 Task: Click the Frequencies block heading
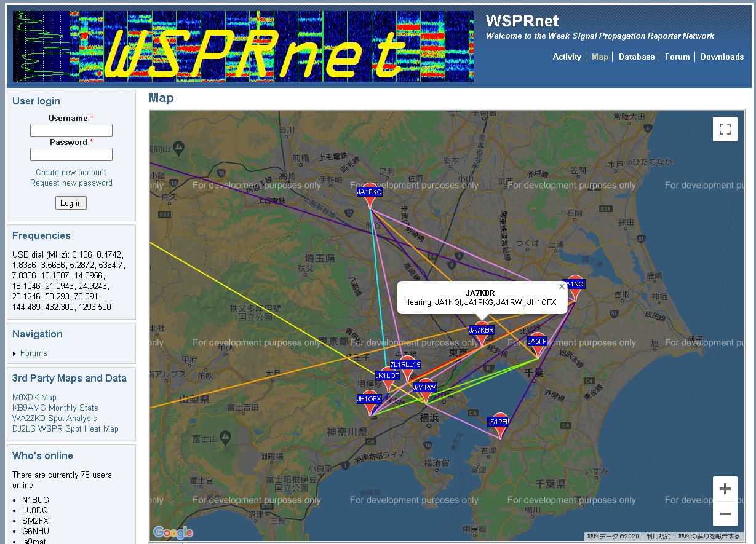41,236
